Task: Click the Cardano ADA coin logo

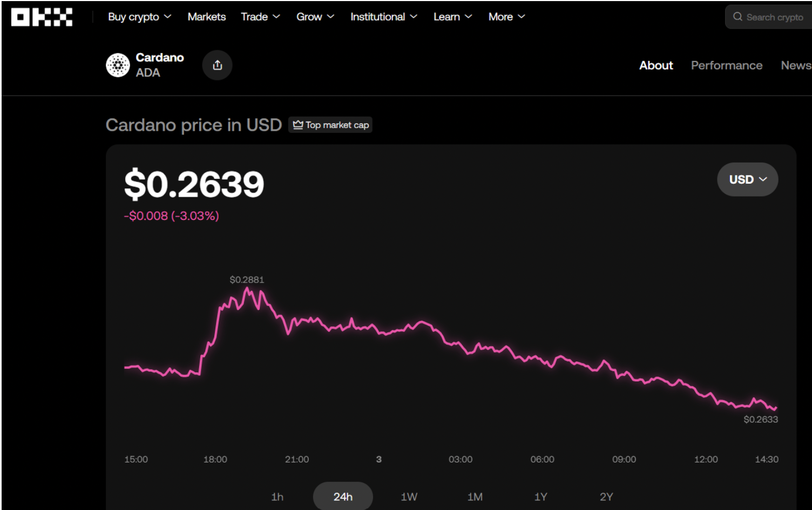Action: [x=118, y=65]
